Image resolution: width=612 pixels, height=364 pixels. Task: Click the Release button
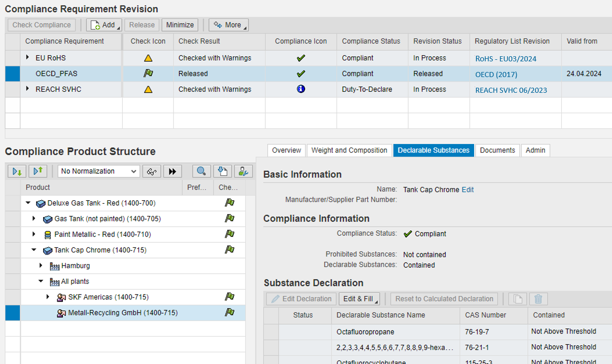click(x=142, y=25)
